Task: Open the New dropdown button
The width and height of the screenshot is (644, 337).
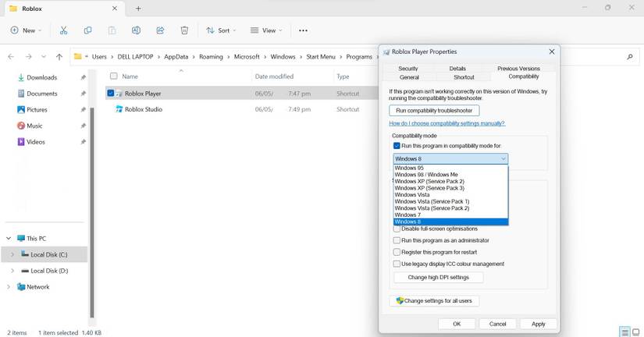Action: [26, 30]
